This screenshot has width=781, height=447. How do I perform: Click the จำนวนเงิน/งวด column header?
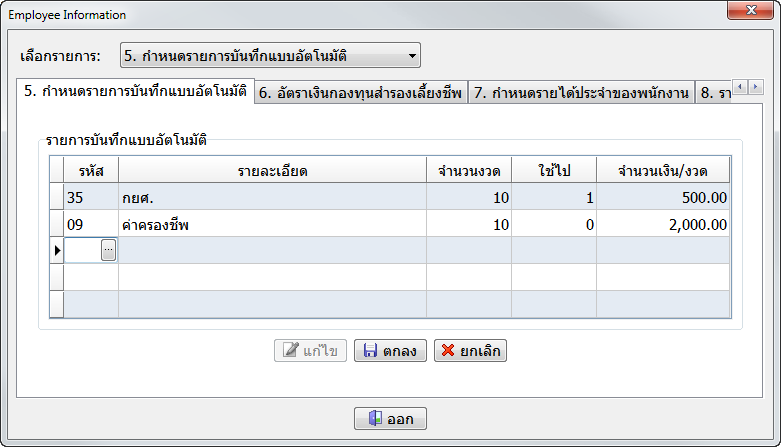point(663,170)
